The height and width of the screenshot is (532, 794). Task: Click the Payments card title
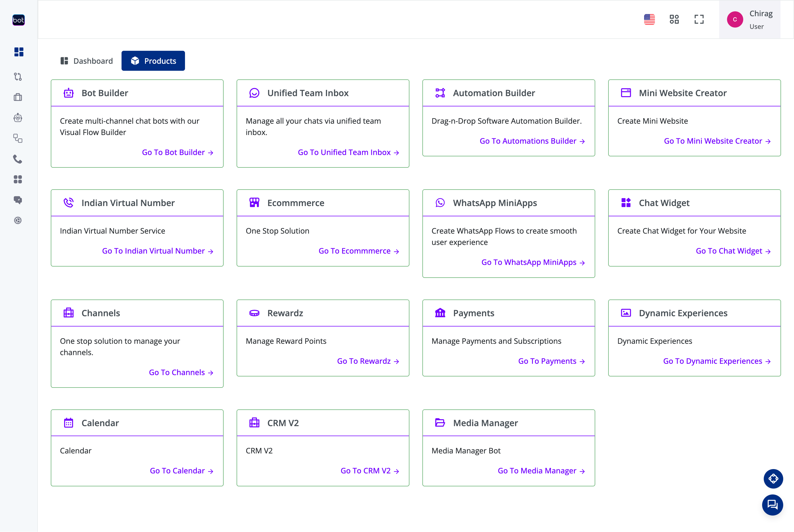click(473, 313)
